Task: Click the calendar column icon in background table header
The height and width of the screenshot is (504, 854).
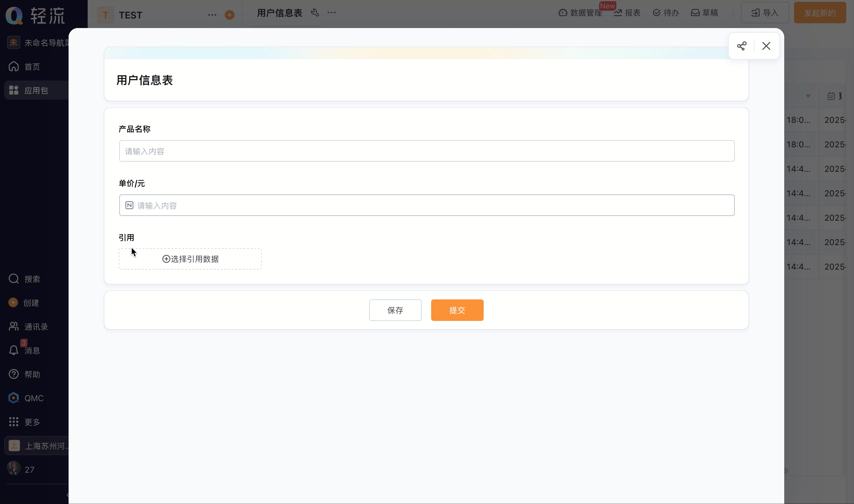Action: 831,96
